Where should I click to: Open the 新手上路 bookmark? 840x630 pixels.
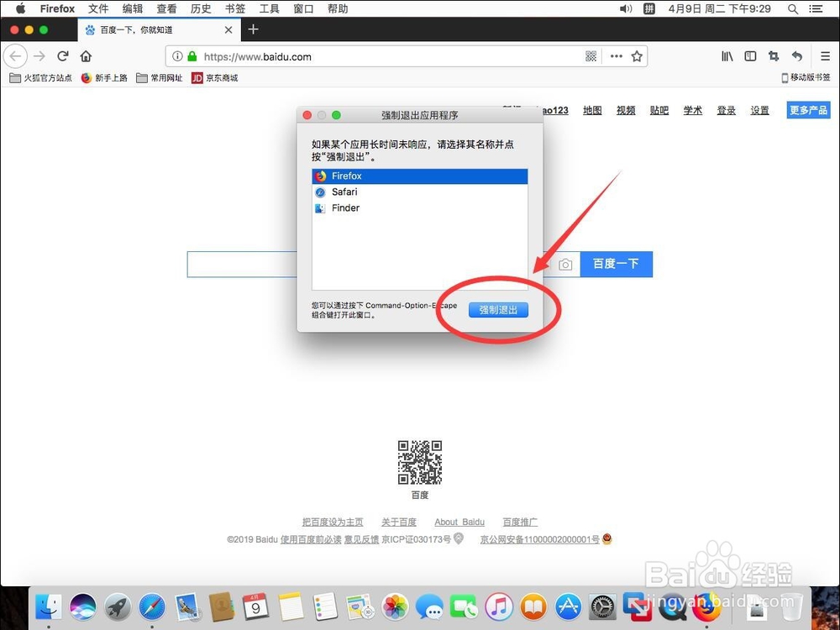tap(104, 77)
